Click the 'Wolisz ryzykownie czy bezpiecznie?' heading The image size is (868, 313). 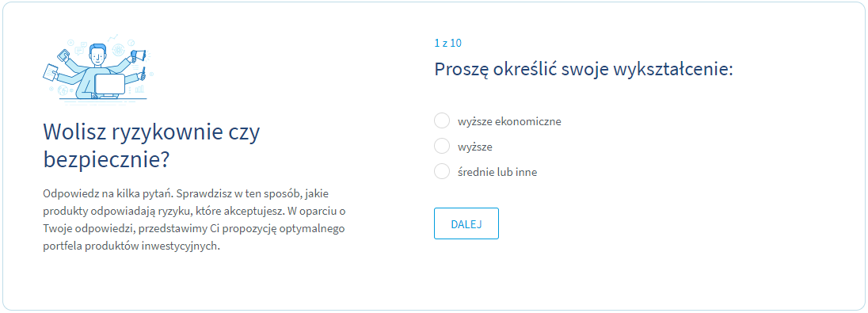(x=151, y=146)
